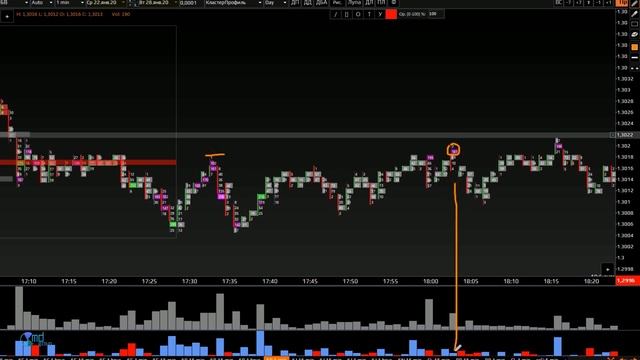Click the 17:10 time axis label
Screen dimensions: 640x360
pos(29,281)
